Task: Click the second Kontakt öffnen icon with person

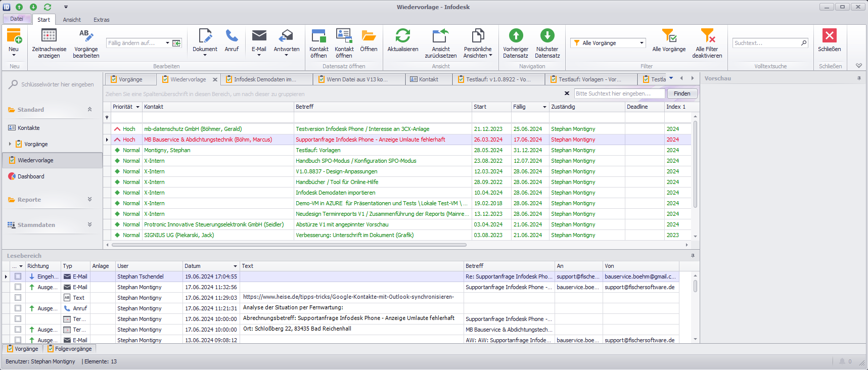Action: pyautogui.click(x=344, y=35)
